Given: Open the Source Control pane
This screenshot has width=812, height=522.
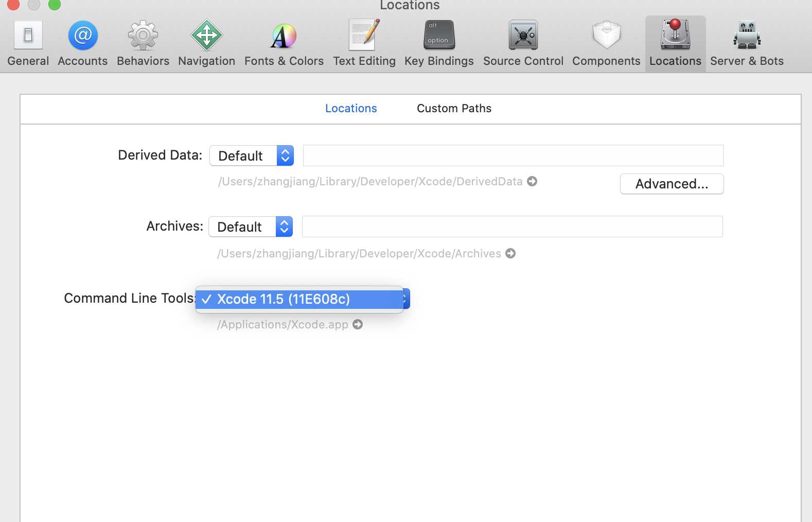Looking at the screenshot, I should pyautogui.click(x=523, y=43).
